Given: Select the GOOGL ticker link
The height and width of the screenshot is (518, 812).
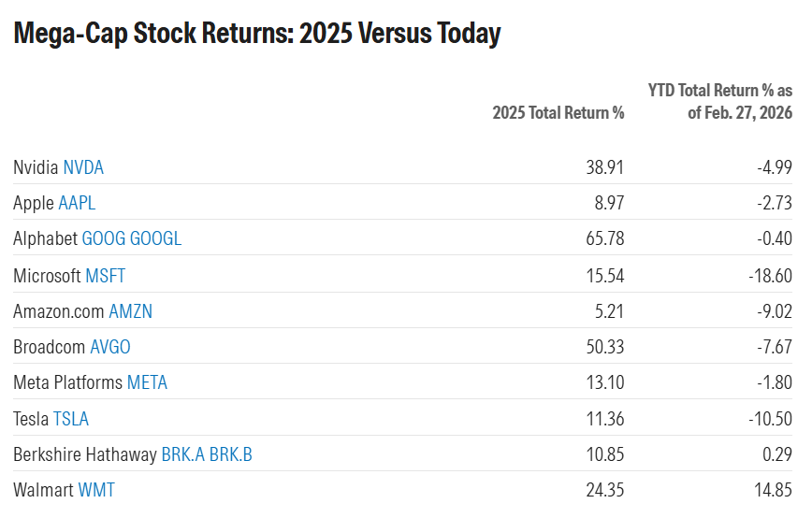Looking at the screenshot, I should tap(156, 239).
